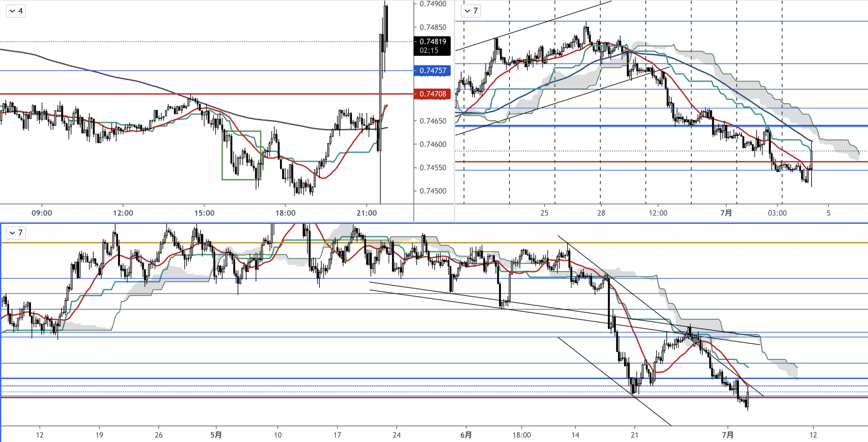Expand the top-right chart legend labeled 7
868x442 pixels.
(471, 11)
